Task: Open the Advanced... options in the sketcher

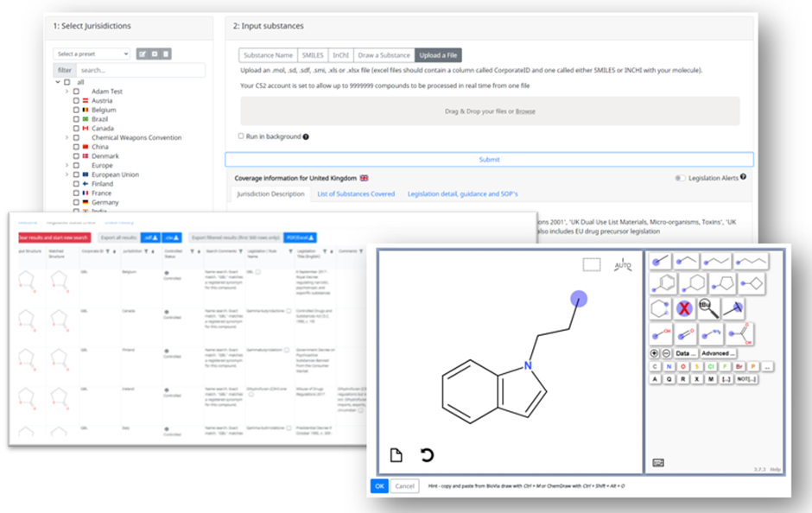Action: coord(718,353)
